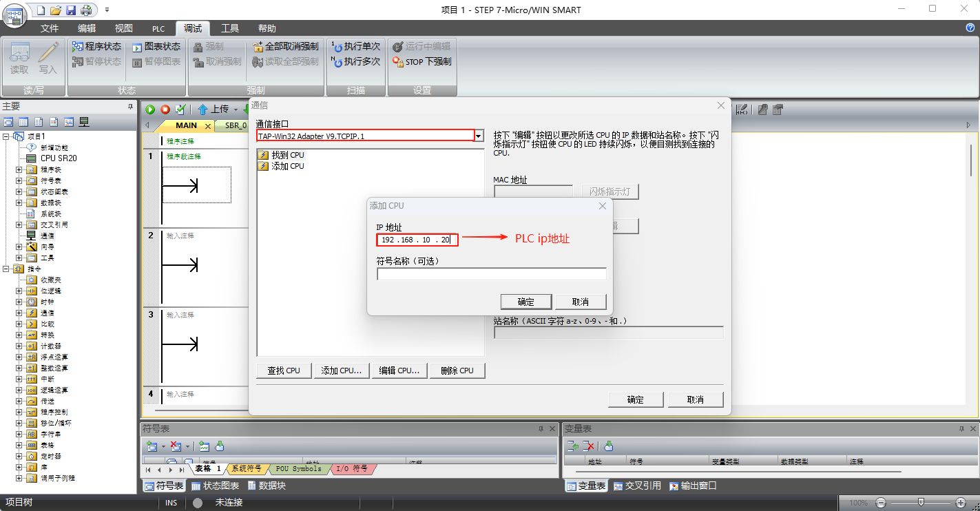Screen dimensions: 980x511
Task: Click the 符号名称（可选） input field
Action: click(492, 274)
